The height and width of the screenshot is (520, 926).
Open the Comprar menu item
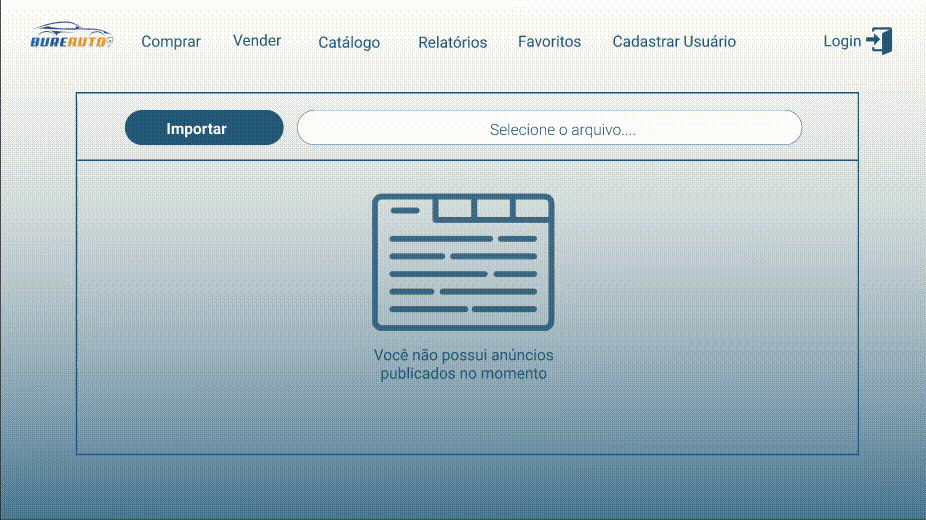[x=171, y=41]
